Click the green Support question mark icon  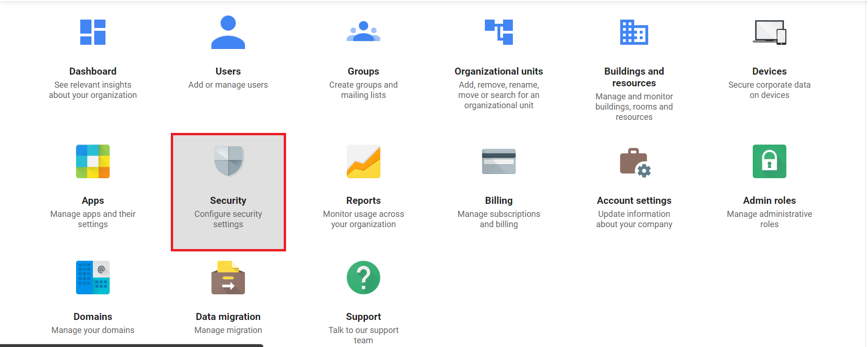tap(364, 278)
